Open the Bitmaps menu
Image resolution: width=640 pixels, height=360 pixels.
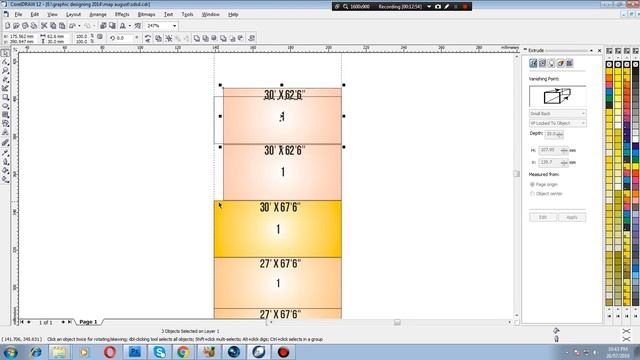tap(147, 14)
